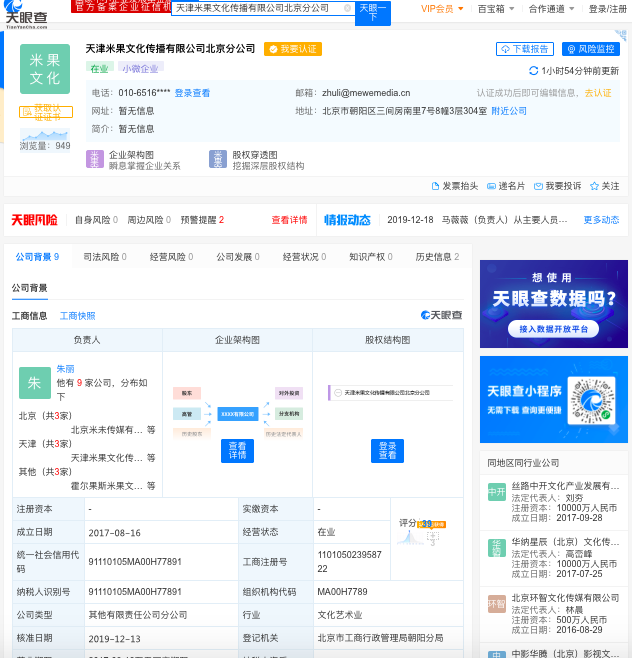Click the 接入数据开放平台 button
Viewport: 632px width, 658px height.
tap(554, 329)
